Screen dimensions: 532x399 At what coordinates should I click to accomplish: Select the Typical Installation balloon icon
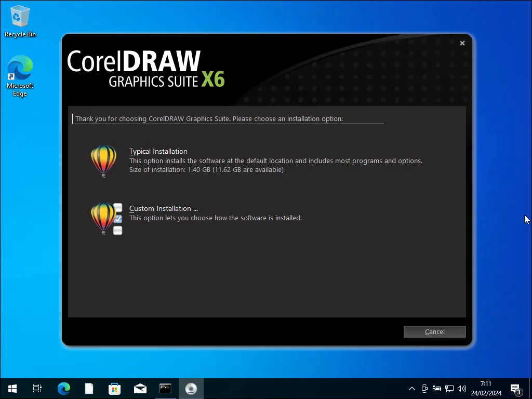click(103, 160)
